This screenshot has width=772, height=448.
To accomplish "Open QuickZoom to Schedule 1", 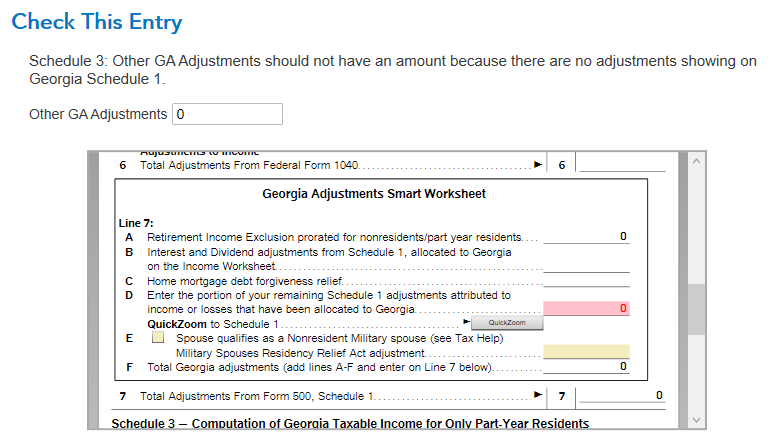I will coord(507,322).
